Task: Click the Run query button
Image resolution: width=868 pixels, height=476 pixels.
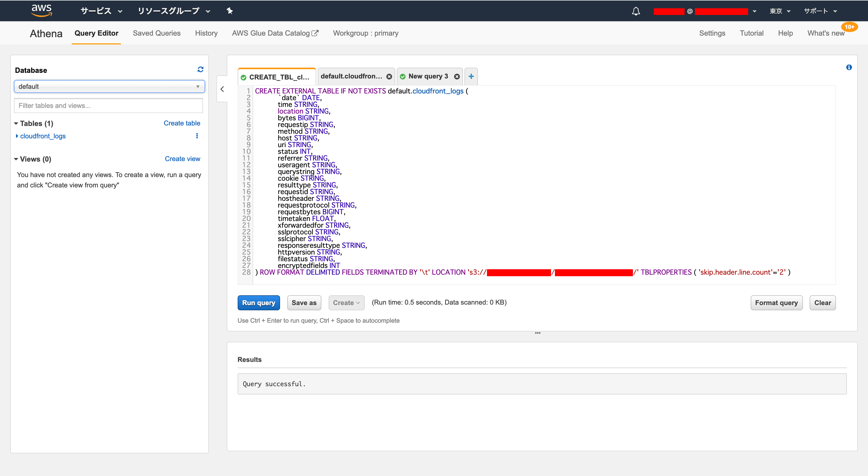Action: (x=258, y=303)
